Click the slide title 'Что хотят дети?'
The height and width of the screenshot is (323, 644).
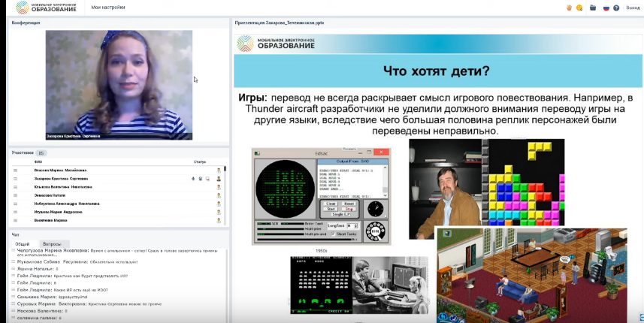tap(436, 71)
